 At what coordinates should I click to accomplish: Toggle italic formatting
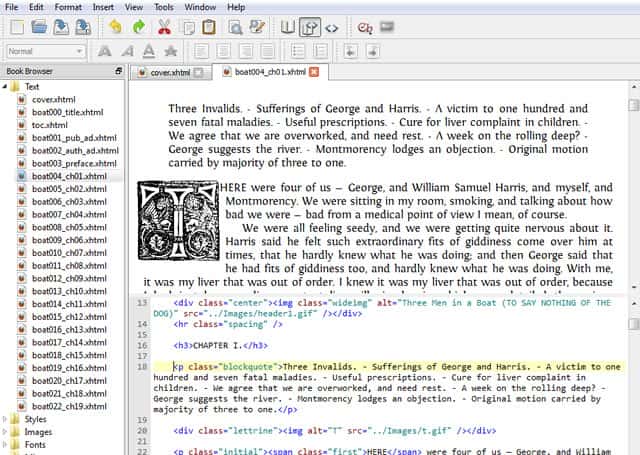tap(127, 51)
